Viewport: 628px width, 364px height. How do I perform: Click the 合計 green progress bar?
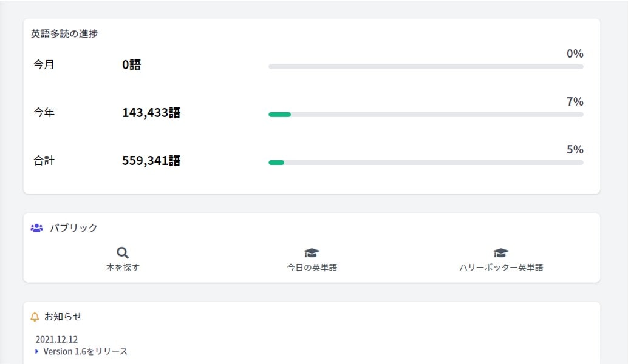click(276, 163)
